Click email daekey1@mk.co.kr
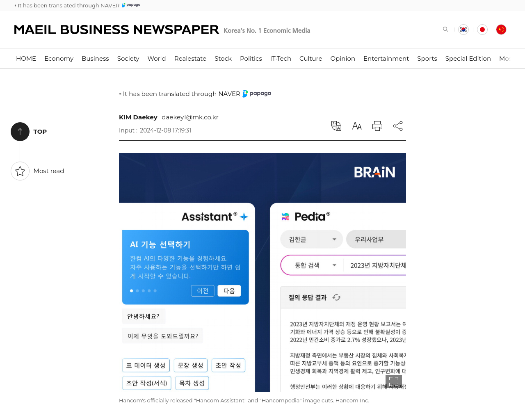 click(x=190, y=117)
